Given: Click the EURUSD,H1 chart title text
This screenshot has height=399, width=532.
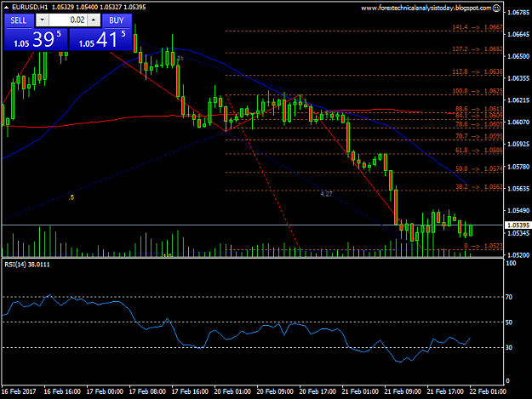Looking at the screenshot, I should 30,7.
